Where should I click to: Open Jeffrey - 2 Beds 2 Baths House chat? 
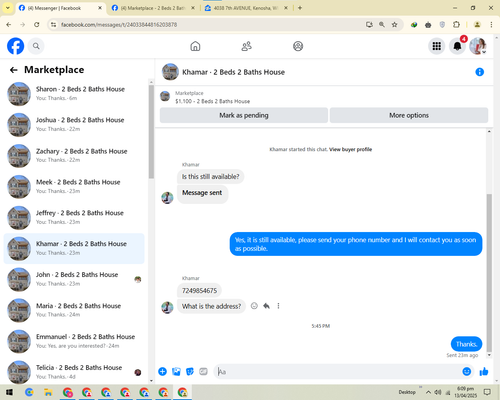pos(74,218)
